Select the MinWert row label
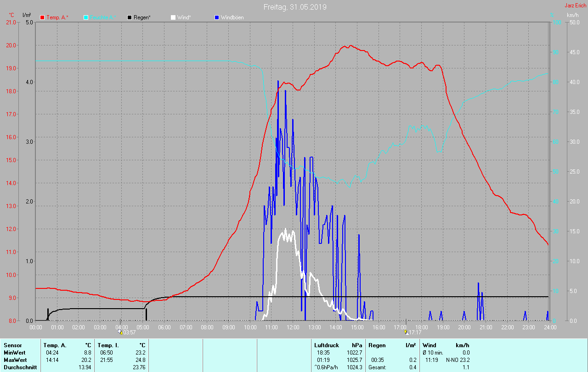 click(15, 352)
